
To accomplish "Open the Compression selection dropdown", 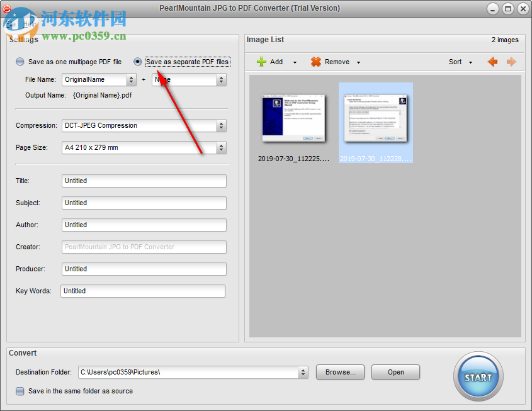I will click(222, 125).
